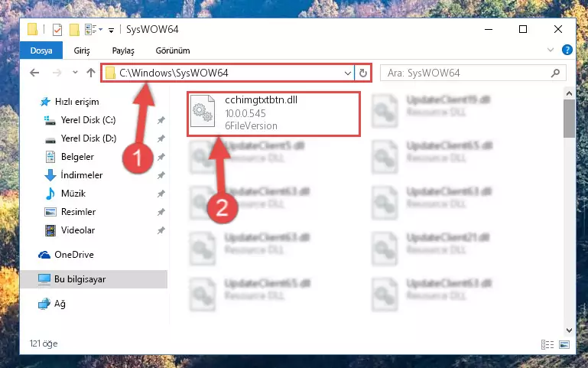Go back with the left arrow button
The width and height of the screenshot is (588, 368).
click(34, 73)
